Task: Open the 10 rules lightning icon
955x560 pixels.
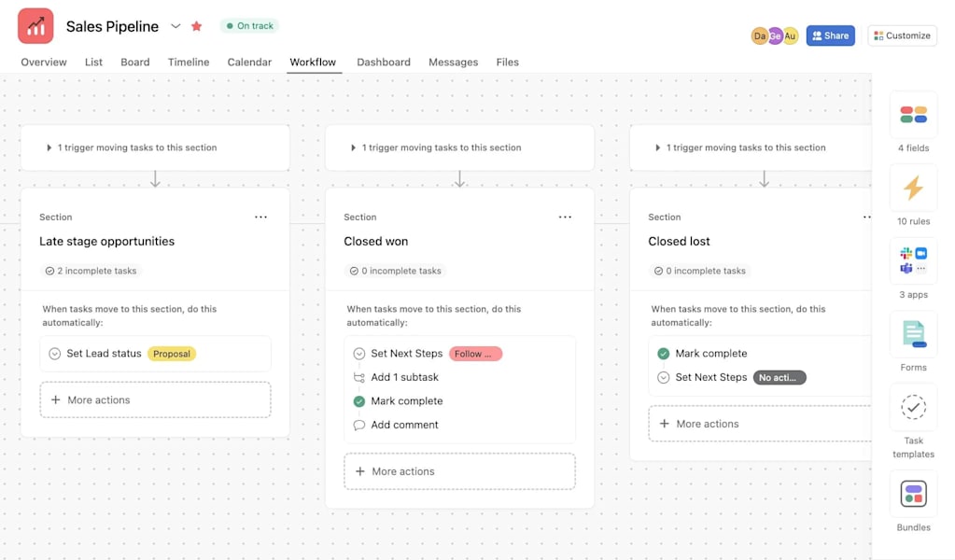Action: click(x=914, y=189)
